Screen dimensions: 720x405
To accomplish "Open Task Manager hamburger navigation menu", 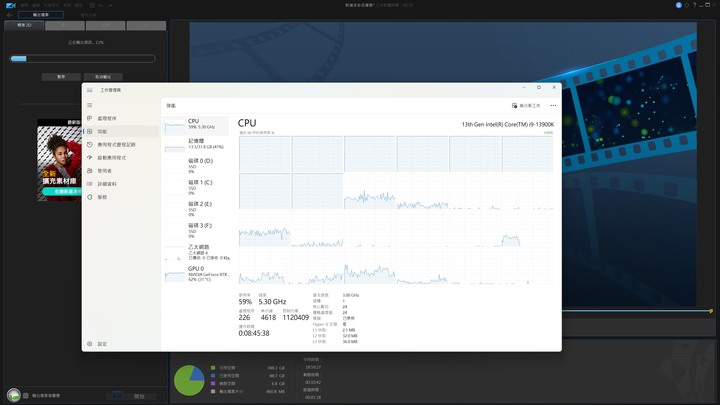I will (90, 105).
